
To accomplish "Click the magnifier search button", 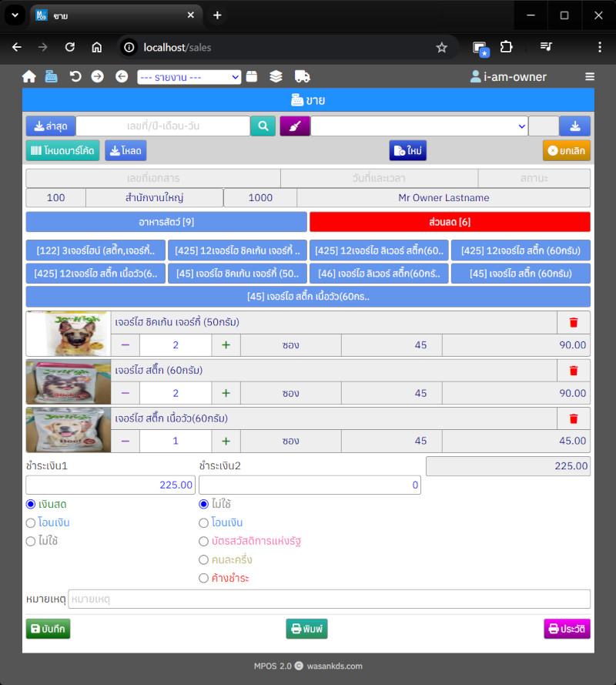I will point(263,126).
